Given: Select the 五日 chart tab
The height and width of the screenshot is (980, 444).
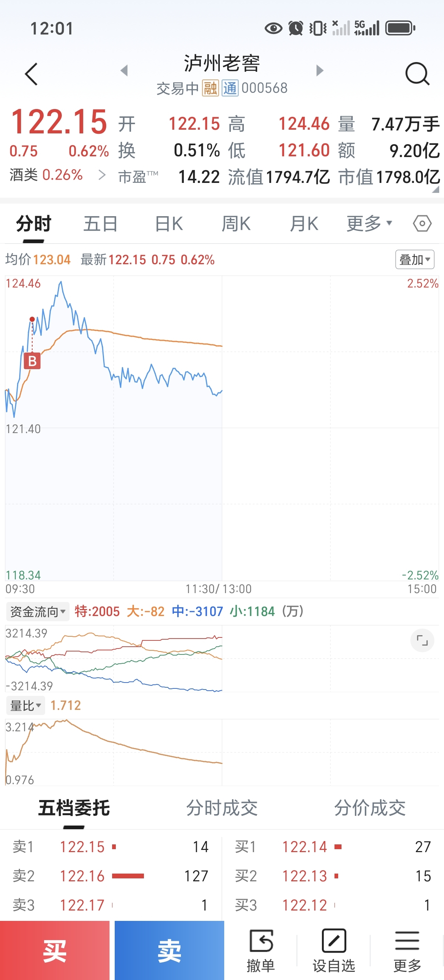Looking at the screenshot, I should pyautogui.click(x=101, y=223).
